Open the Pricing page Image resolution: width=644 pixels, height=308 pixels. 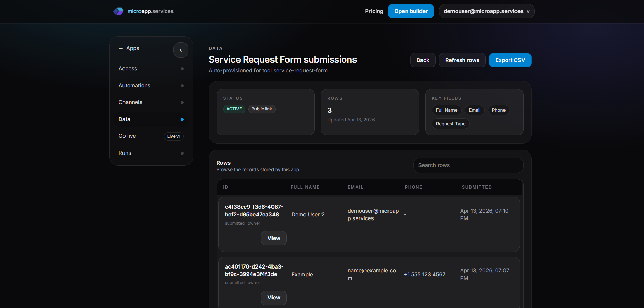tap(374, 11)
